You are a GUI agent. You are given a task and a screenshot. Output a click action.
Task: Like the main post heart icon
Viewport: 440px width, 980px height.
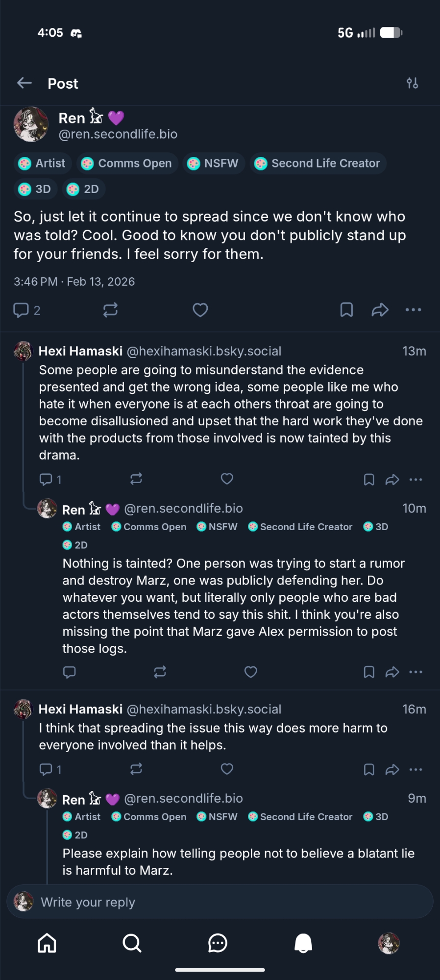200,310
